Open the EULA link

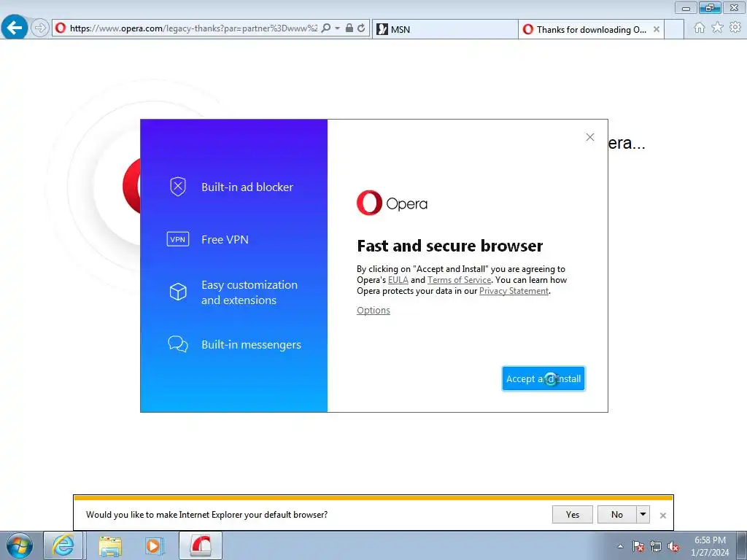coord(398,280)
